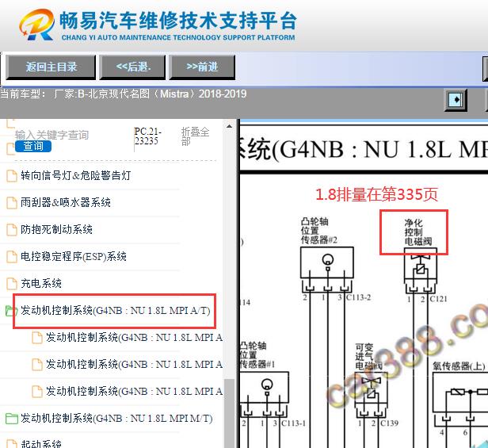Open second child page under MPI A/T folder
This screenshot has width=488, height=448.
pos(134,364)
